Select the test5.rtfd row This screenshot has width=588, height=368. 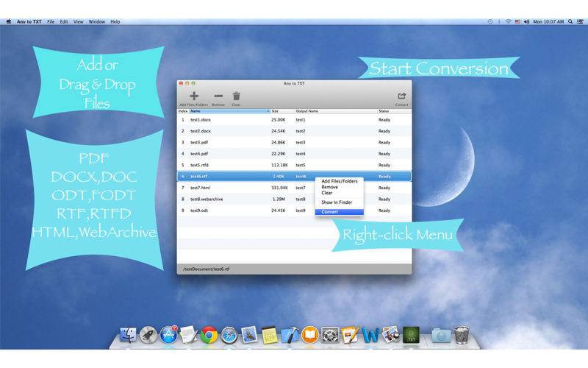coord(295,165)
